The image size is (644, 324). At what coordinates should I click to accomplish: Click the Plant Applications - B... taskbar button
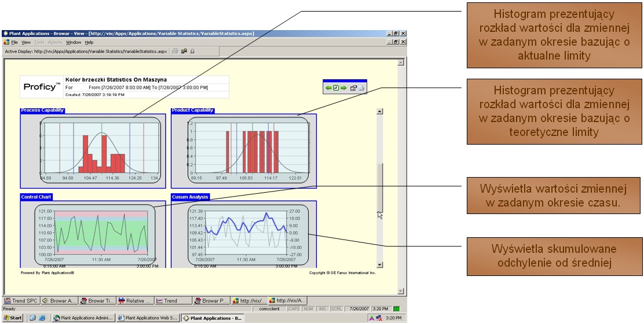pyautogui.click(x=212, y=318)
